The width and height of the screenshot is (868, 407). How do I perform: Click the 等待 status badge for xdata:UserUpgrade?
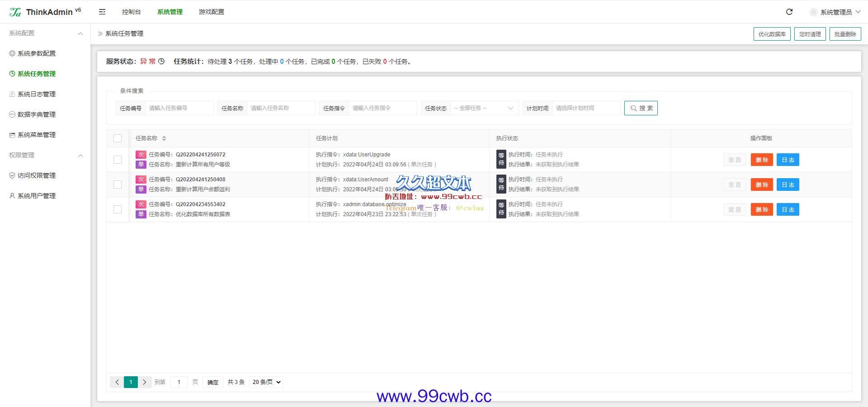pos(501,159)
